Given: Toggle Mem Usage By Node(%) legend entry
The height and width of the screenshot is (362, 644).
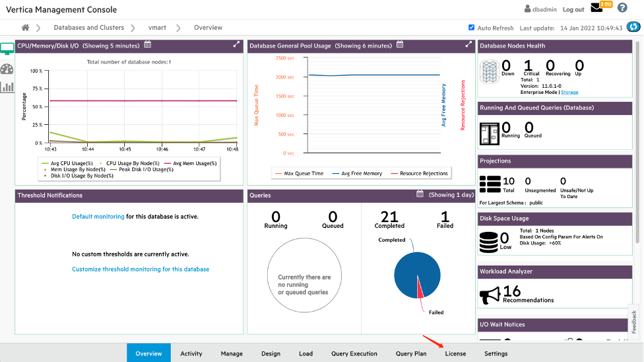Looking at the screenshot, I should click(x=73, y=170).
